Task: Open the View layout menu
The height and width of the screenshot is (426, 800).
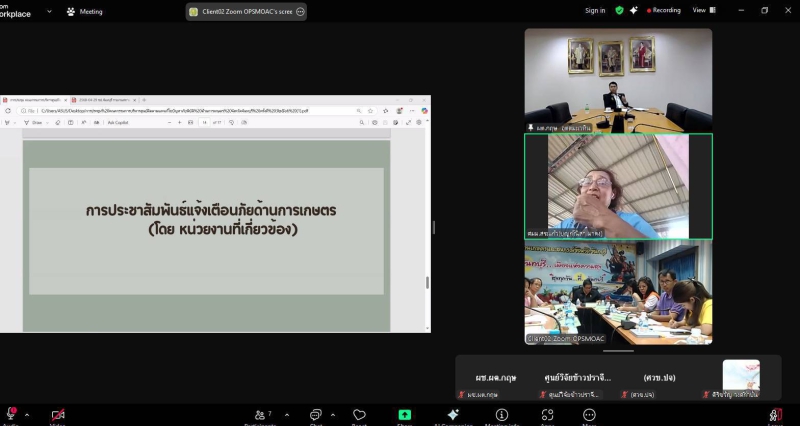Action: 704,10
